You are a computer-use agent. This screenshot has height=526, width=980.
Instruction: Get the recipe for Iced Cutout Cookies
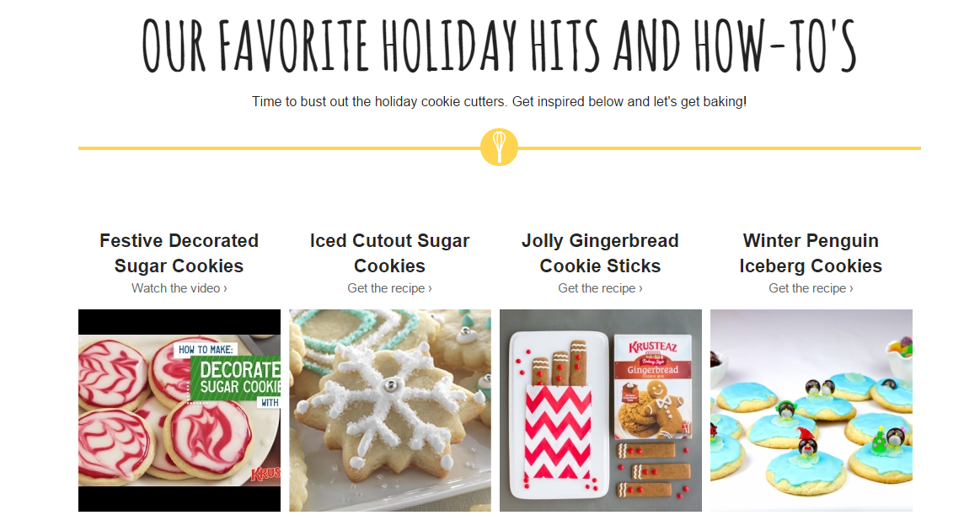tap(389, 288)
